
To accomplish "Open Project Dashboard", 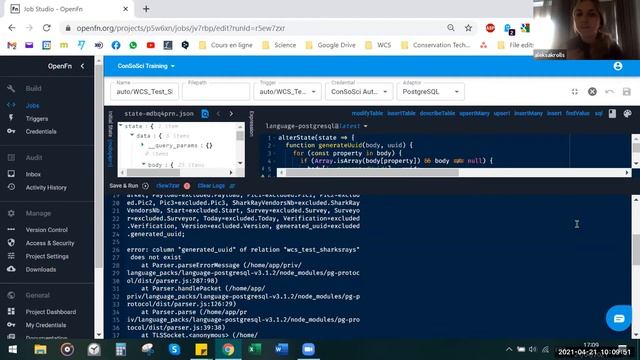I will [51, 312].
